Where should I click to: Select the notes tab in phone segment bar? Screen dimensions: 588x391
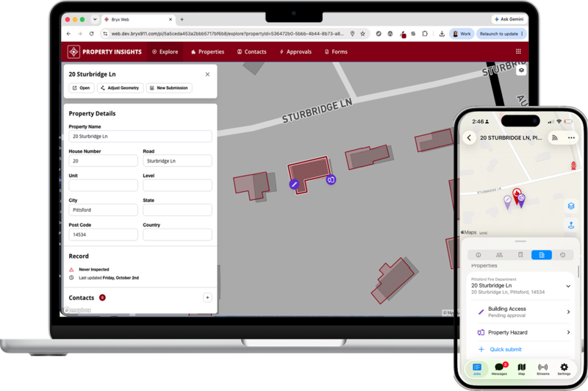(520, 255)
